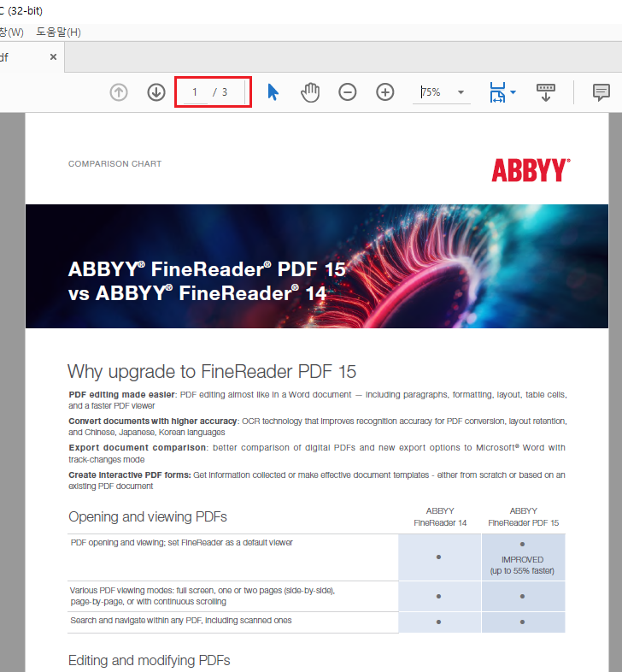Click 'PDF editing made easier' bold text
The width and height of the screenshot is (622, 672).
121,395
